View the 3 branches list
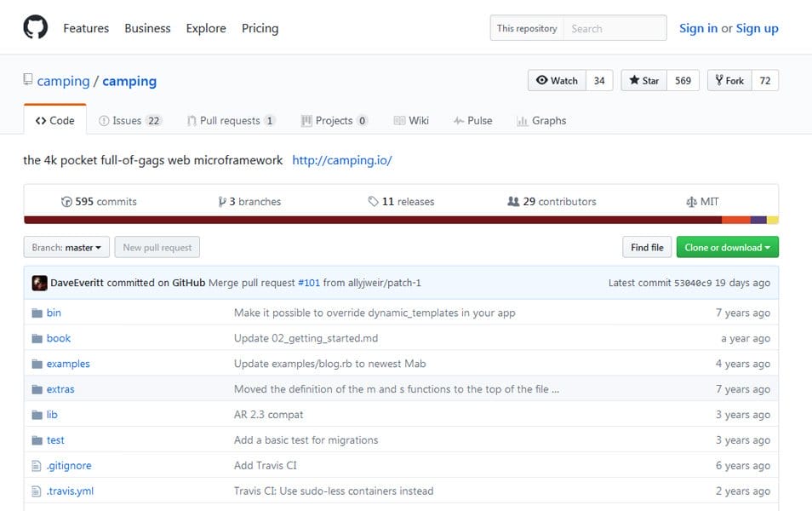 pos(249,202)
